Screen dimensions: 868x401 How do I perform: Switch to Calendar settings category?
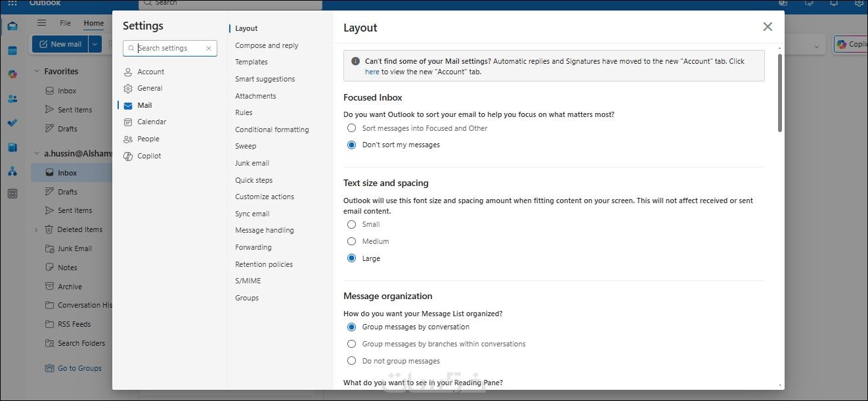point(152,122)
